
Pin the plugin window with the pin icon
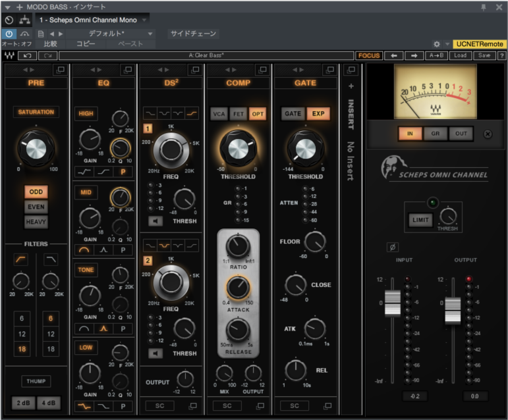(484, 7)
